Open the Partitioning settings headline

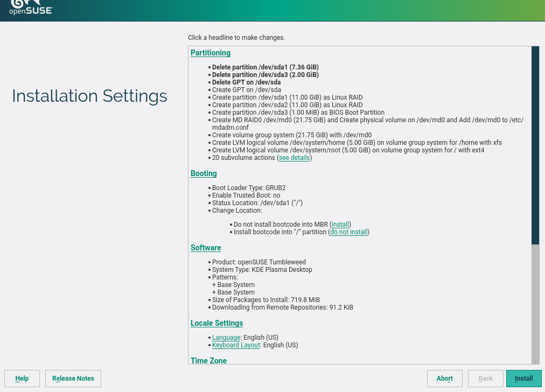click(210, 53)
